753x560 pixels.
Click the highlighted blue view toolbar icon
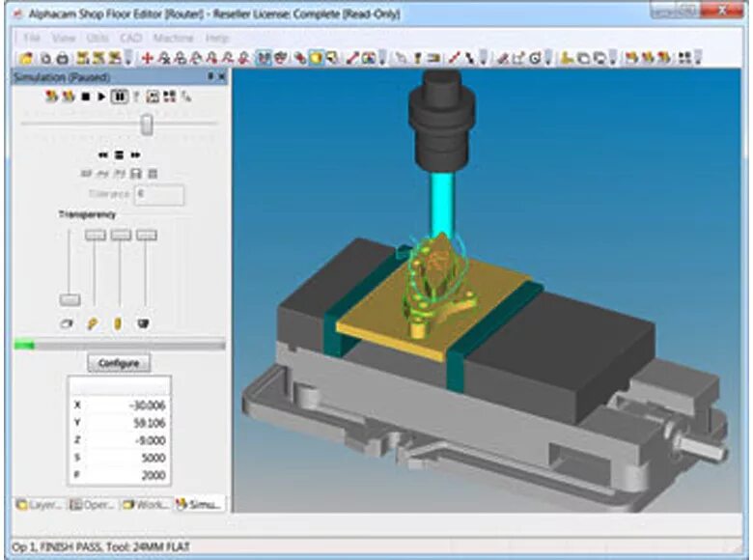[264, 59]
